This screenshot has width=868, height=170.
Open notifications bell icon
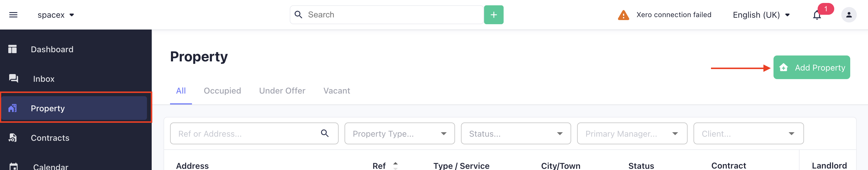[x=817, y=15]
